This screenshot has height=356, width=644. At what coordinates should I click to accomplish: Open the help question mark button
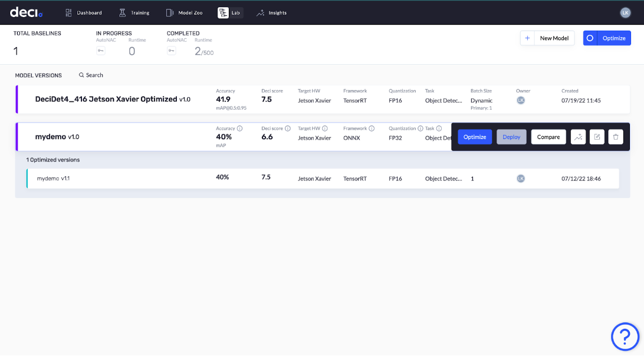pos(625,337)
